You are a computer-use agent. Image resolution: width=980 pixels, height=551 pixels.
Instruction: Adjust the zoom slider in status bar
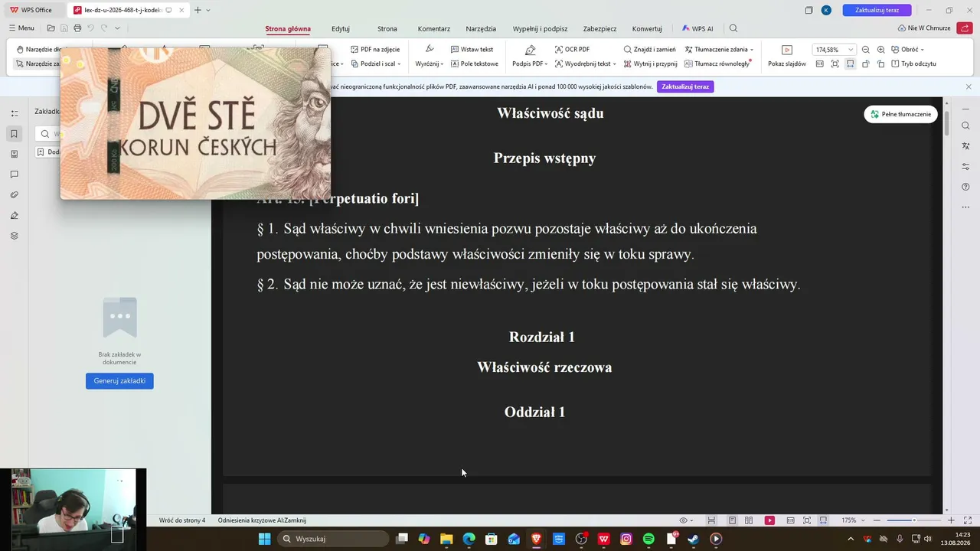coord(913,520)
